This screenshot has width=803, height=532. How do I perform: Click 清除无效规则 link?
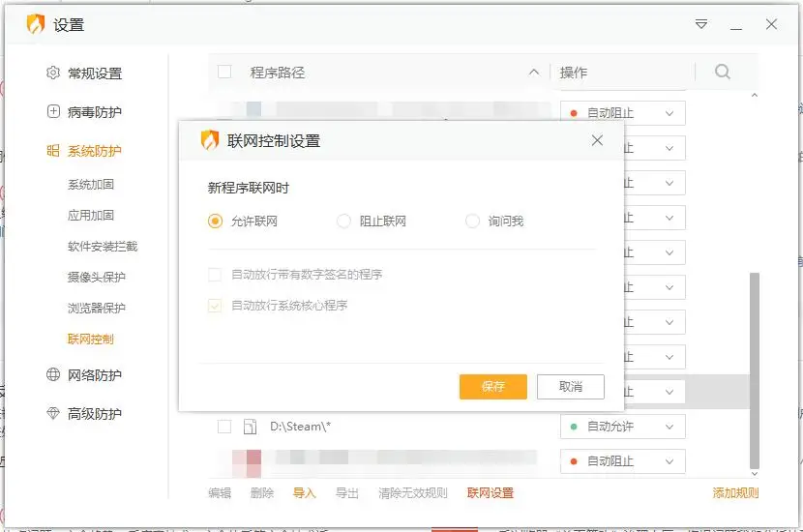coord(413,493)
